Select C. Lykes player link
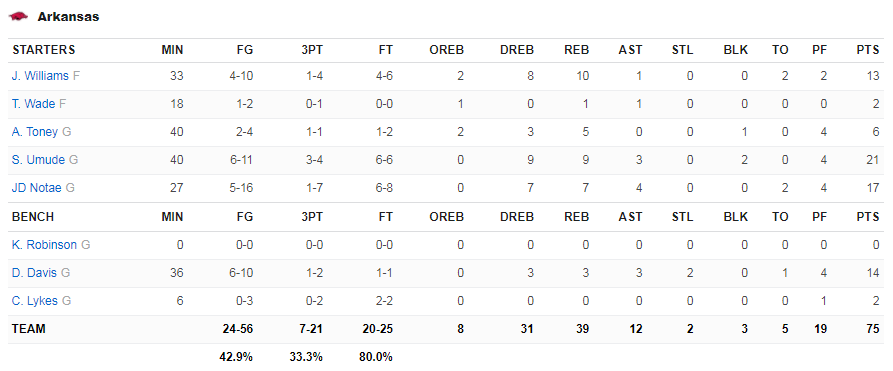The image size is (893, 371). coord(35,301)
